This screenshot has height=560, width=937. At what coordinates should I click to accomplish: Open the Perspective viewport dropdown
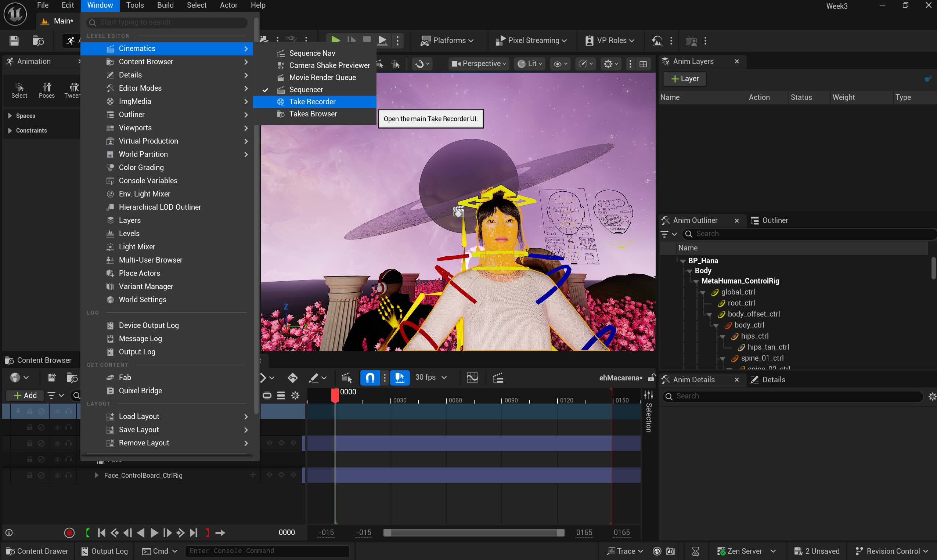pos(479,64)
